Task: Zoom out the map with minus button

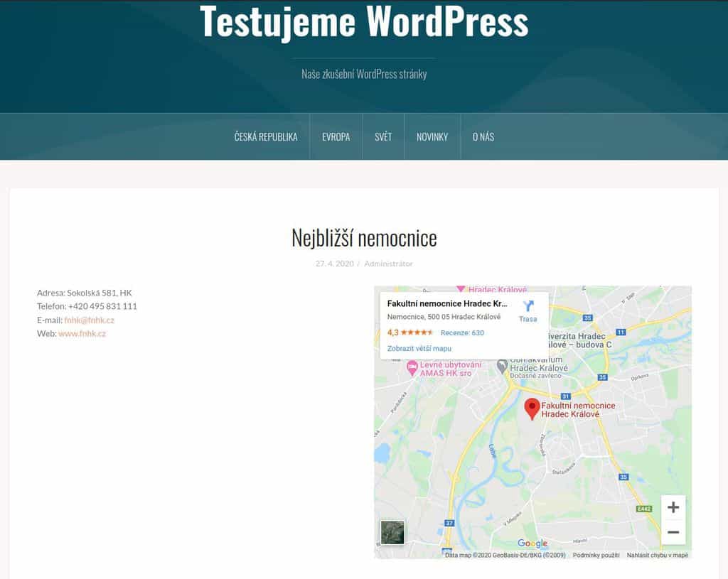Action: click(673, 532)
